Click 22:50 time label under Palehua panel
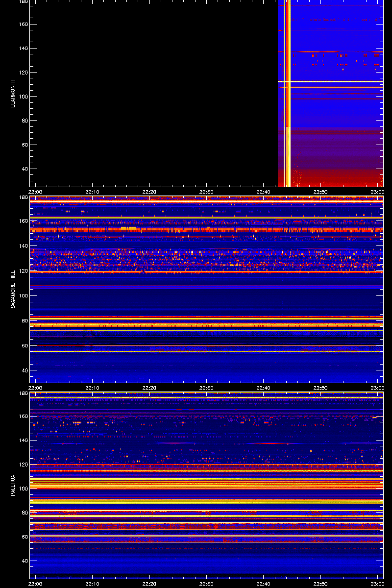This screenshot has height=588, width=392. (320, 584)
